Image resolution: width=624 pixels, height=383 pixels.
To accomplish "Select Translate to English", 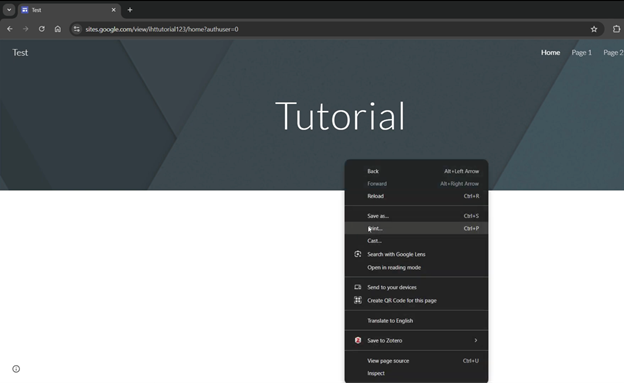I will pyautogui.click(x=416, y=320).
